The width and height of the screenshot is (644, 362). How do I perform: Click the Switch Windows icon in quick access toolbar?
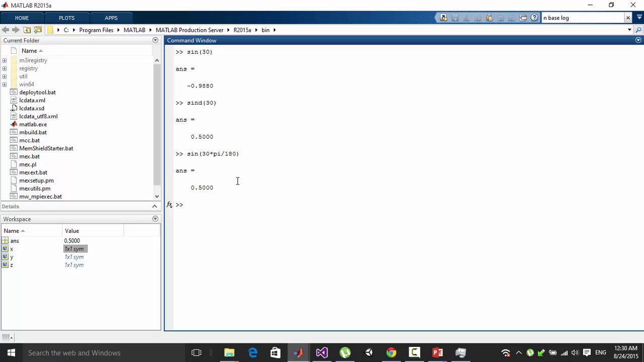click(523, 18)
